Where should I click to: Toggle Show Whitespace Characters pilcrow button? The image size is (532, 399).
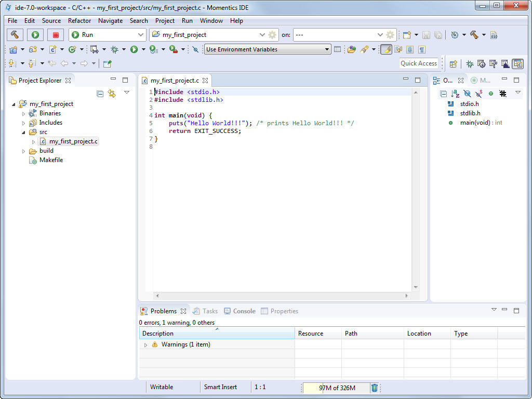[422, 49]
